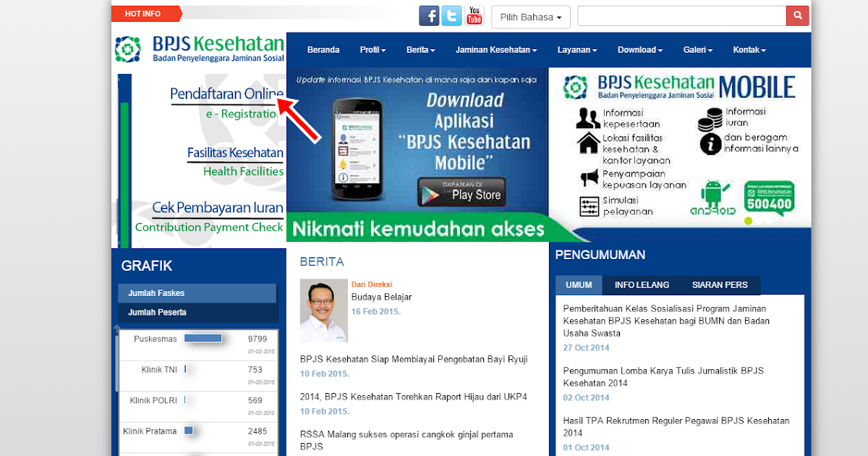This screenshot has width=868, height=456.
Task: Open the Facebook page icon
Action: tap(430, 16)
